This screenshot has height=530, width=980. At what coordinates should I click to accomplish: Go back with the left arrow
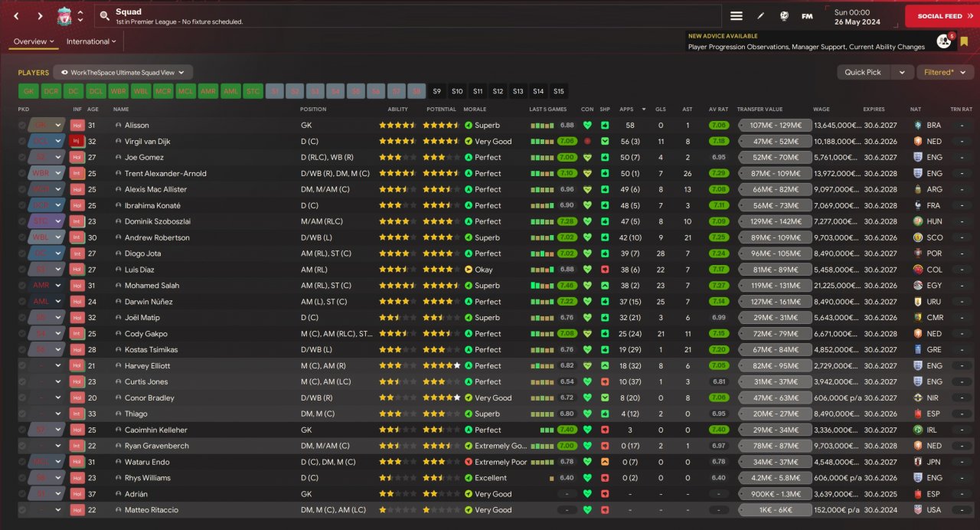tap(16, 16)
